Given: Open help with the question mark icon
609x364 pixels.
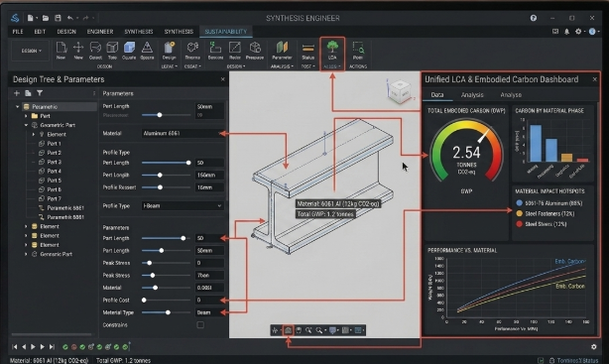Looking at the screenshot, I should pyautogui.click(x=534, y=18).
